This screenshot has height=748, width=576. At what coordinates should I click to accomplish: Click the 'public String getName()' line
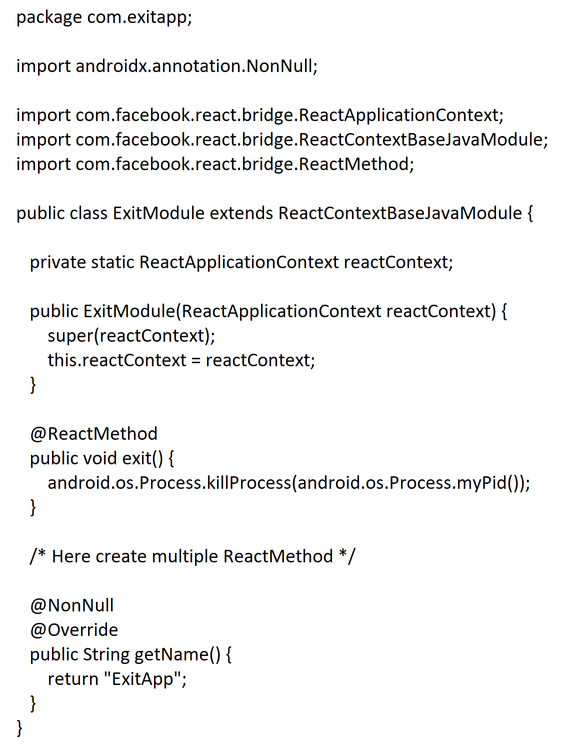click(x=130, y=654)
